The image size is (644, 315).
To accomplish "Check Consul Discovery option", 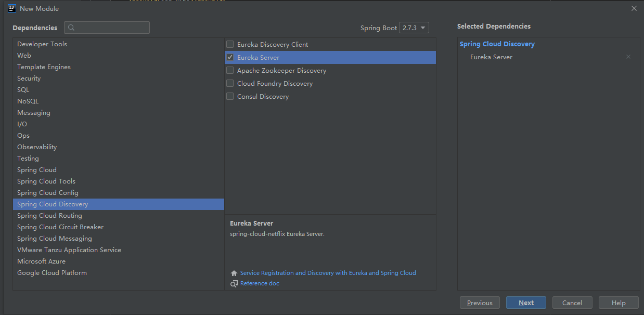I will [x=230, y=96].
